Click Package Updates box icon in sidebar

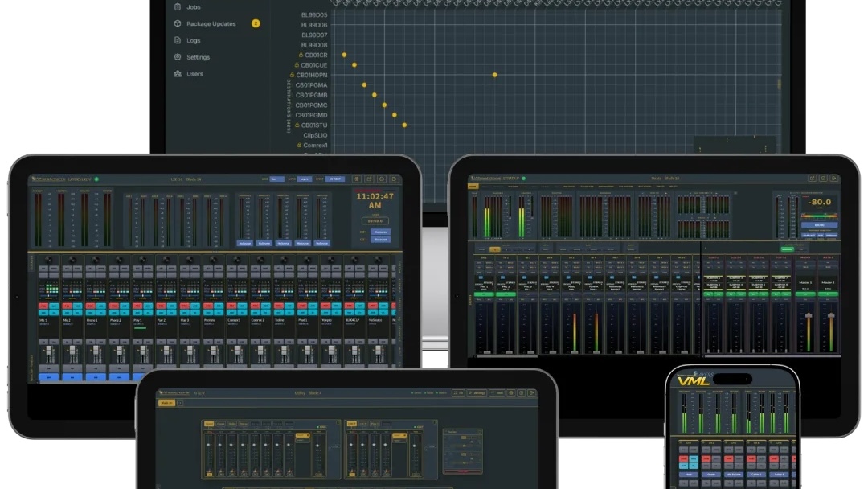tap(178, 23)
